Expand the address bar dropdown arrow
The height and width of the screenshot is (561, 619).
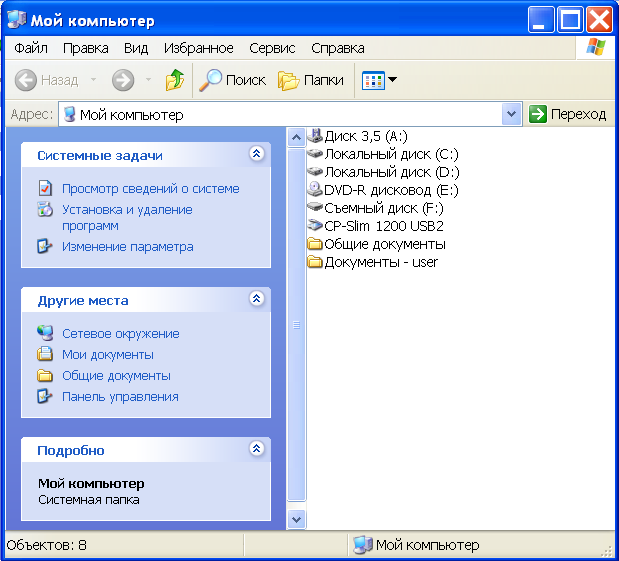tap(512, 114)
